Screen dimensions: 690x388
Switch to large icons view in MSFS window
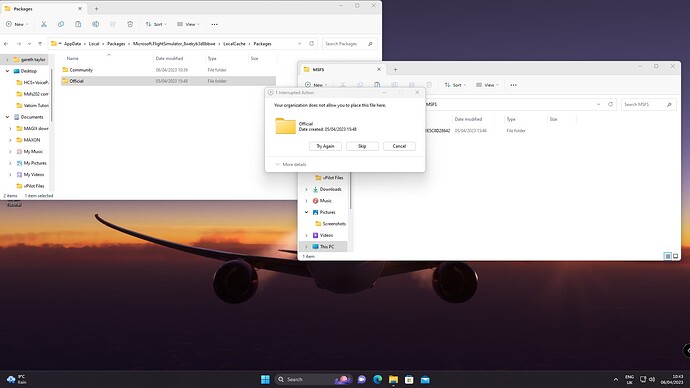click(x=675, y=256)
